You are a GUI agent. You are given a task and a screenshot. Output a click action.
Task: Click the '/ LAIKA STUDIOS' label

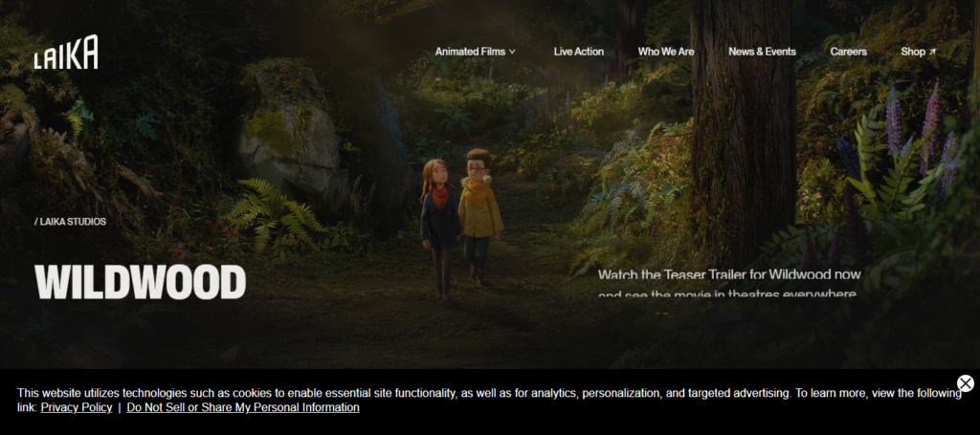(x=70, y=222)
